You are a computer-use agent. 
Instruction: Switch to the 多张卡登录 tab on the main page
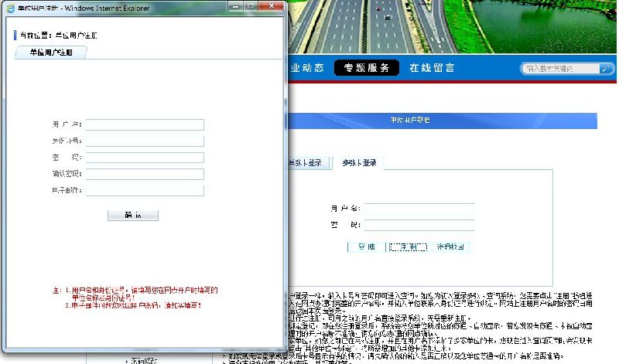point(359,162)
